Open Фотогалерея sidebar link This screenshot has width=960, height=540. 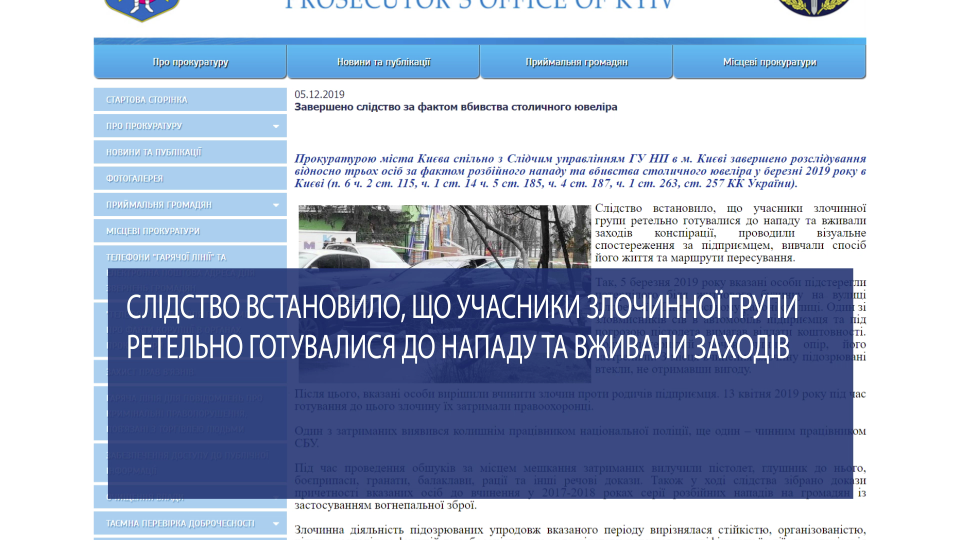[190, 179]
